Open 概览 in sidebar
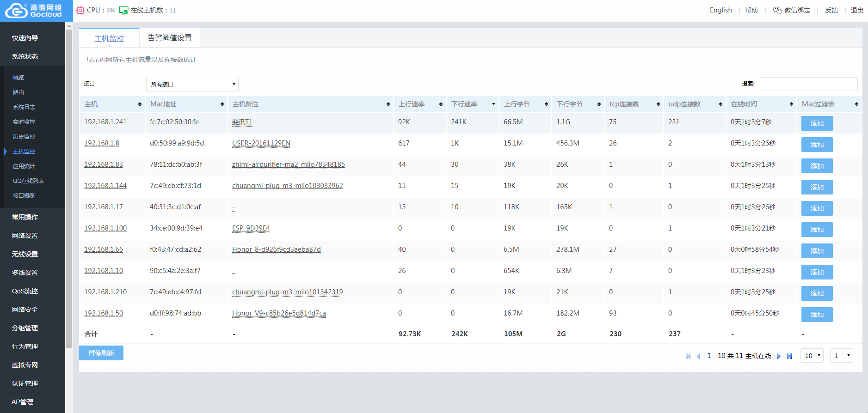 tap(18, 78)
